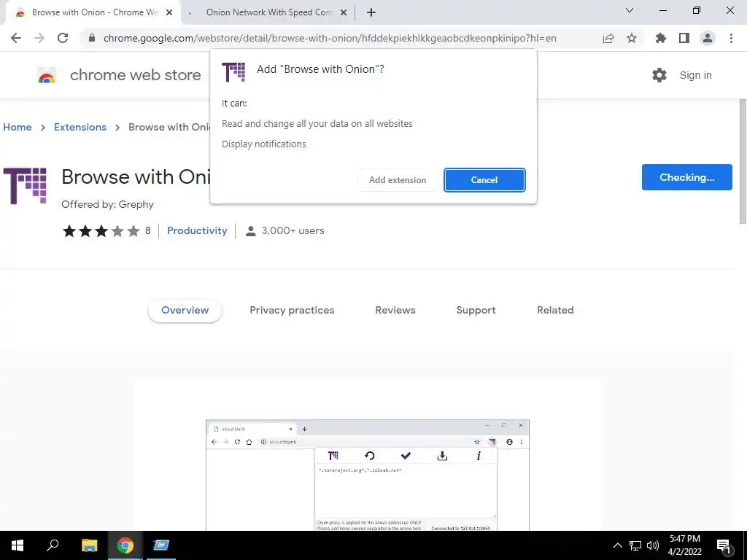Open the Chrome three-dot menu
The height and width of the screenshot is (560, 747).
pos(731,38)
